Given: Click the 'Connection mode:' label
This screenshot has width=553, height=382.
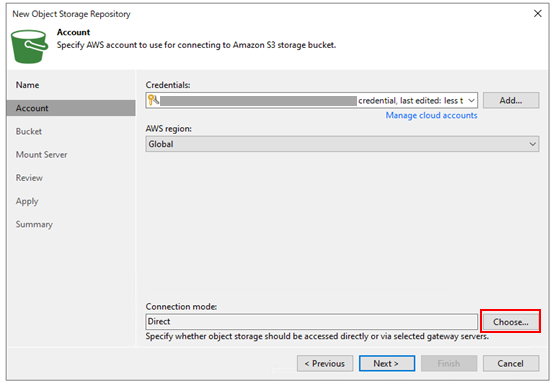Looking at the screenshot, I should tap(181, 307).
